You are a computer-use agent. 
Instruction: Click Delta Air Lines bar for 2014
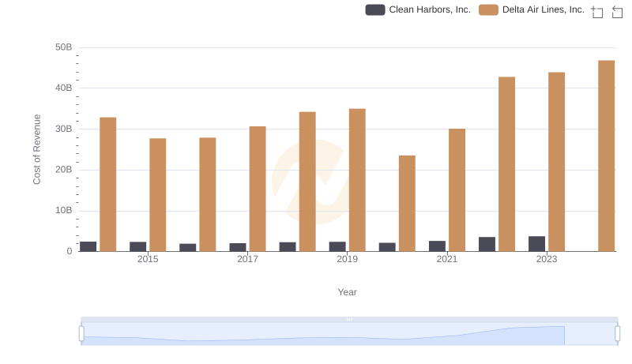[108, 185]
